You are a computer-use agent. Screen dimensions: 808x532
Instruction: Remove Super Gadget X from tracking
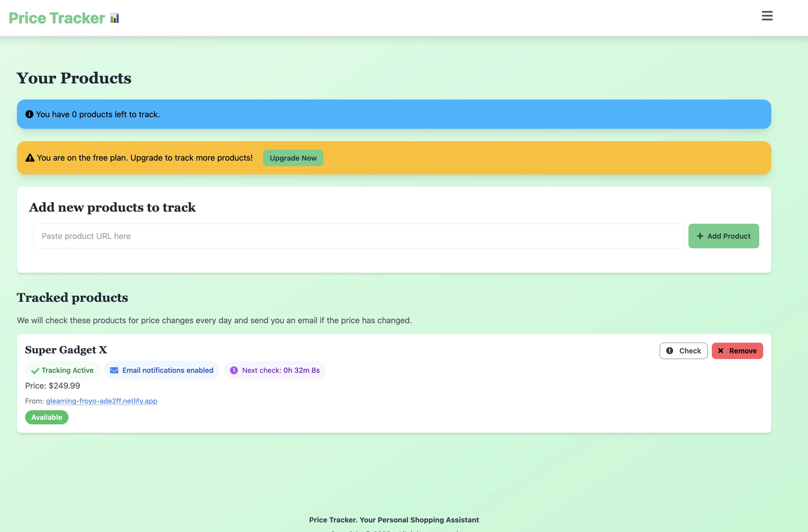737,351
